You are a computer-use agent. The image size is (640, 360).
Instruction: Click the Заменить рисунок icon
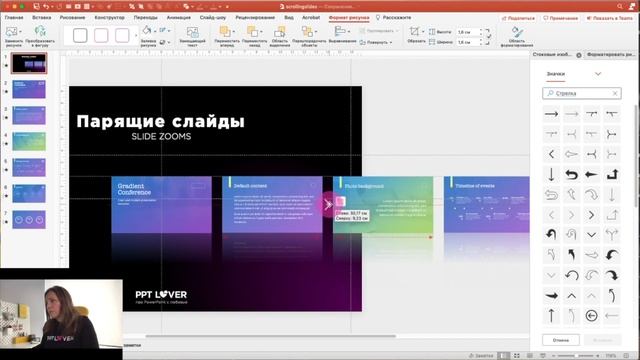pos(11,31)
